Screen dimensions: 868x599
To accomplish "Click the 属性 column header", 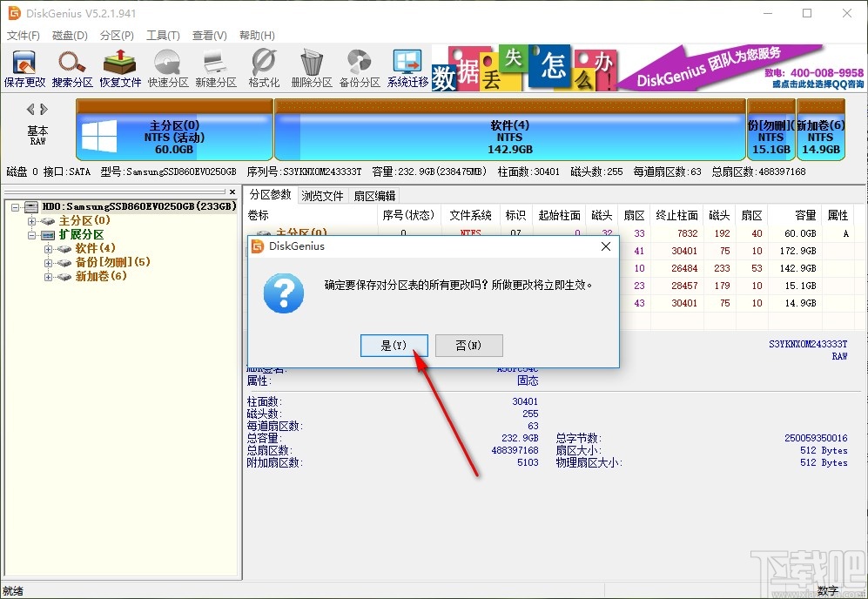I will pos(837,215).
